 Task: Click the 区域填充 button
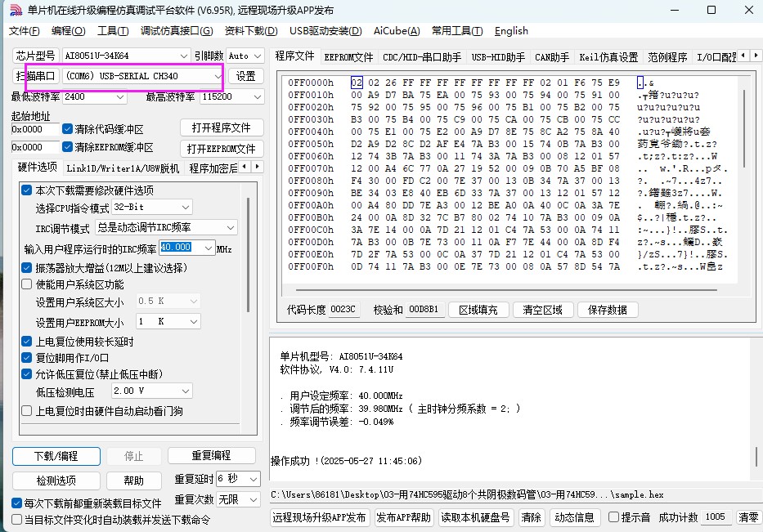[x=478, y=310]
